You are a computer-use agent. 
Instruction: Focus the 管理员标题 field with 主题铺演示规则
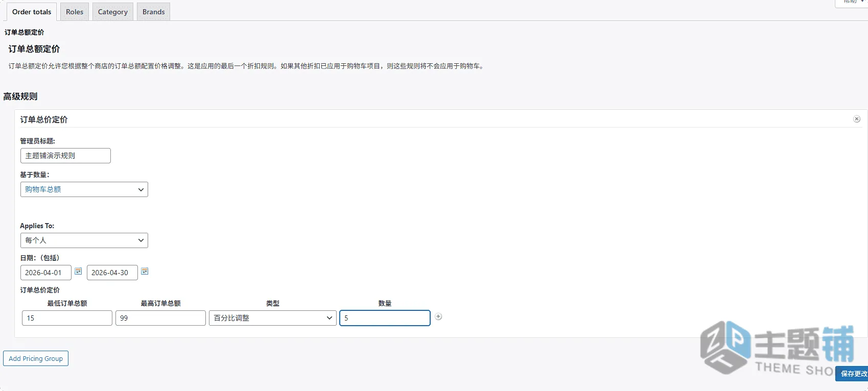65,156
